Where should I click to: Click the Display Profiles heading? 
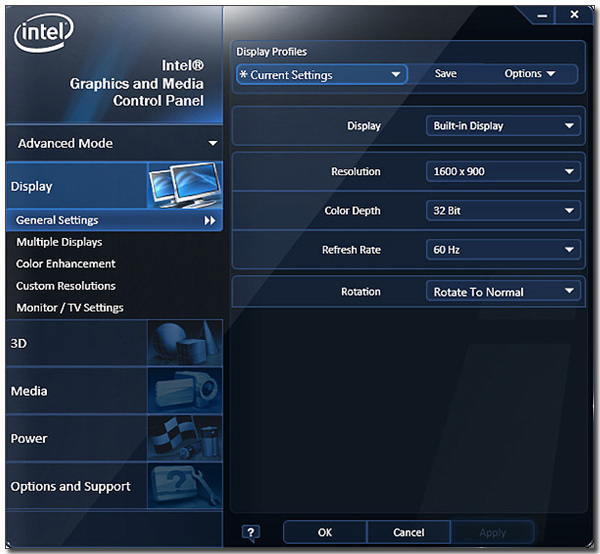pos(271,52)
